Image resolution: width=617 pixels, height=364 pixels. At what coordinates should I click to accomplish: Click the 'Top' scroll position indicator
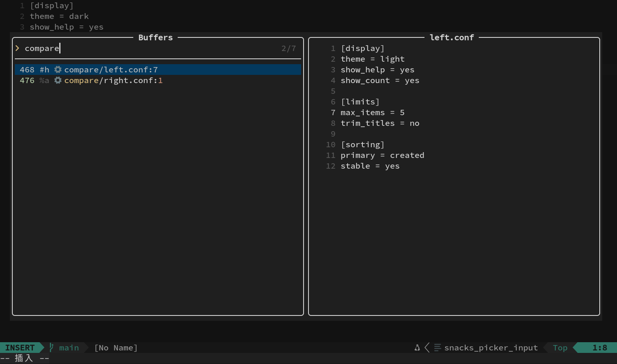(560, 348)
